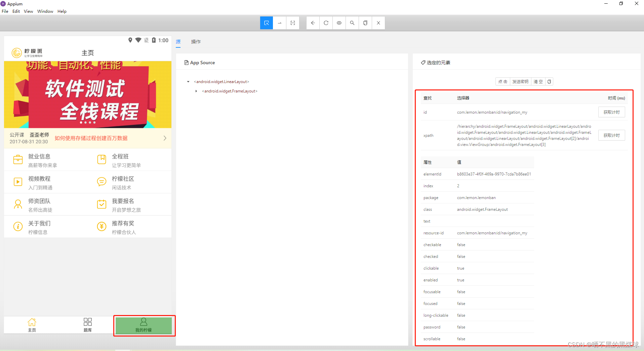This screenshot has width=644, height=351.
Task: Expand the android.widget.FrameLayout node
Action: click(x=196, y=91)
